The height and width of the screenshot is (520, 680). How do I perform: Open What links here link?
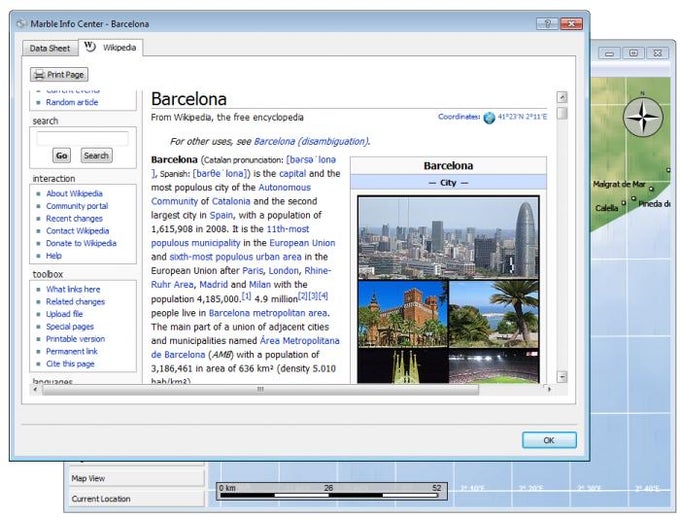[x=73, y=289]
